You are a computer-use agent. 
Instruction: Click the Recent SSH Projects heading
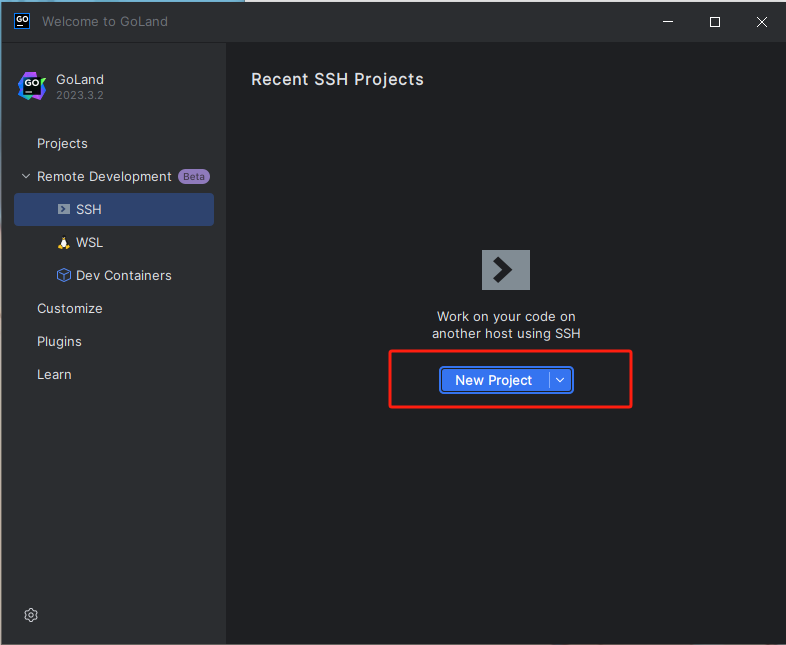pos(337,80)
